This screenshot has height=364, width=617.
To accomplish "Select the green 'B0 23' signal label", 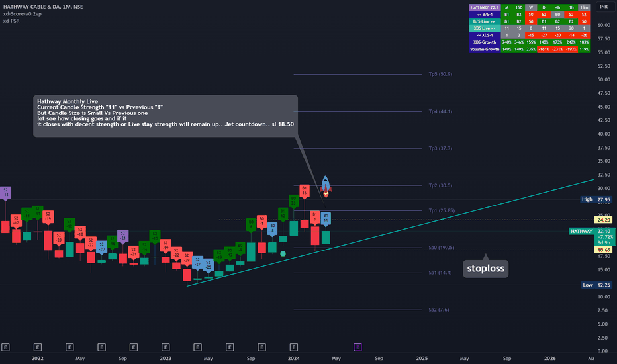I will click(293, 201).
